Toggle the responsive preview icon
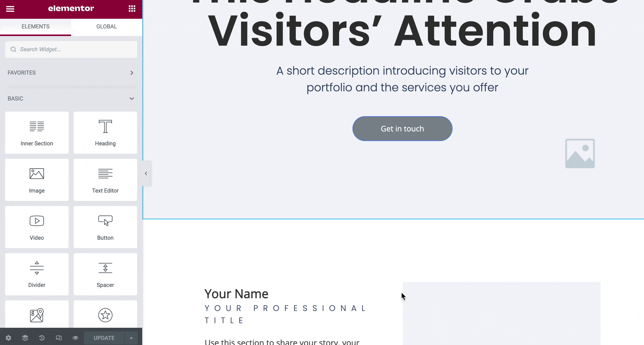Viewport: 644px width, 345px height. point(59,338)
